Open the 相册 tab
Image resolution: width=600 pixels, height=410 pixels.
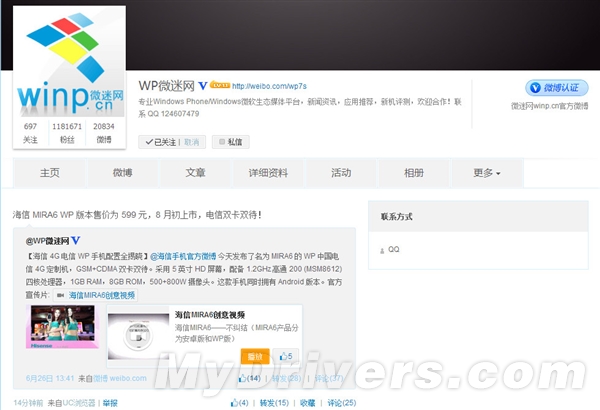point(414,173)
